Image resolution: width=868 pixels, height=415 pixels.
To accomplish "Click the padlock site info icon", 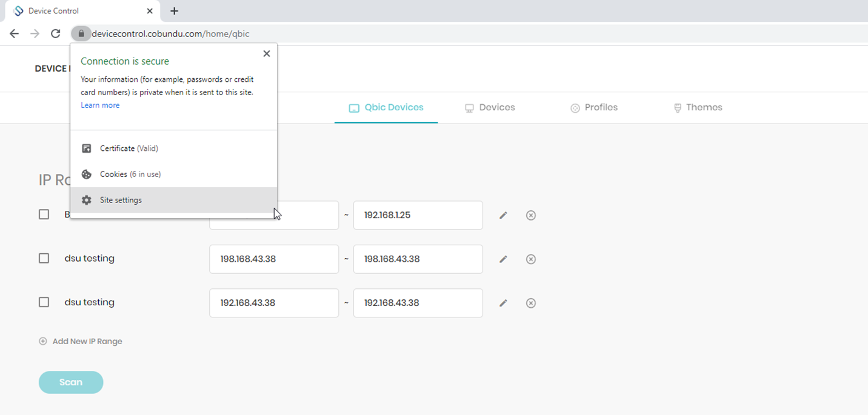I will [x=81, y=34].
